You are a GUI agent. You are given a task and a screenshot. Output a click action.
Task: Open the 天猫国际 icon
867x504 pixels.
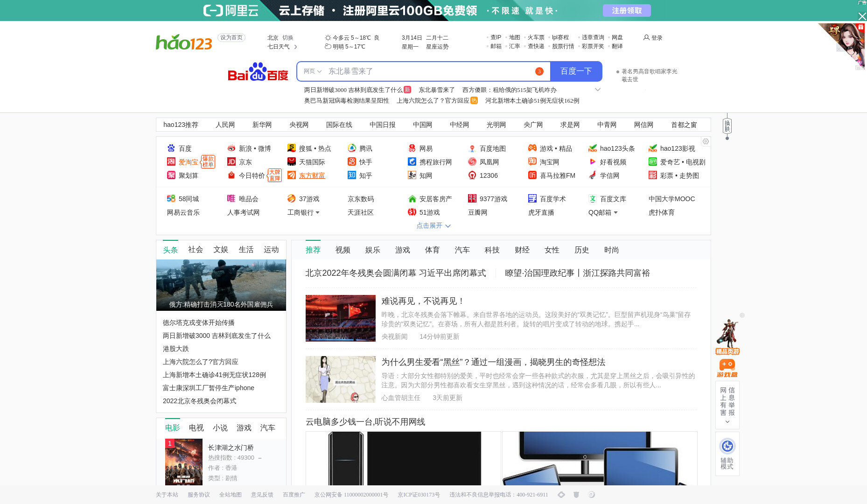[x=292, y=162]
